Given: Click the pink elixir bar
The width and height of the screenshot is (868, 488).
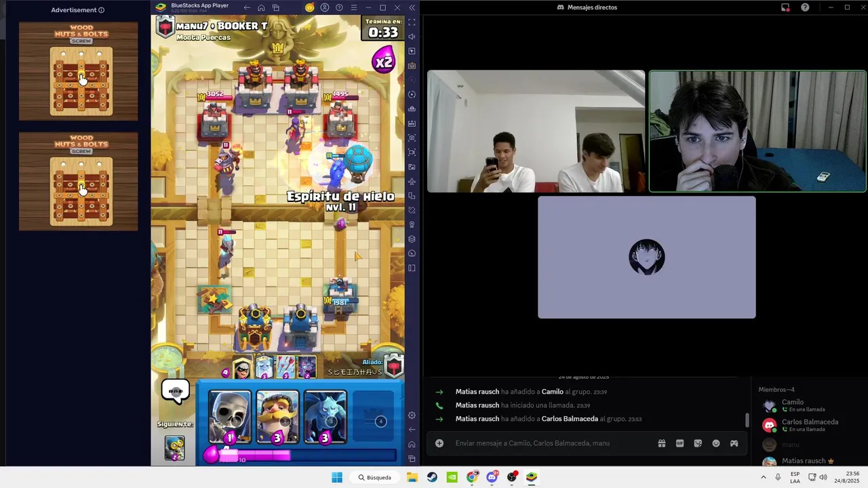Looking at the screenshot, I should [x=302, y=455].
